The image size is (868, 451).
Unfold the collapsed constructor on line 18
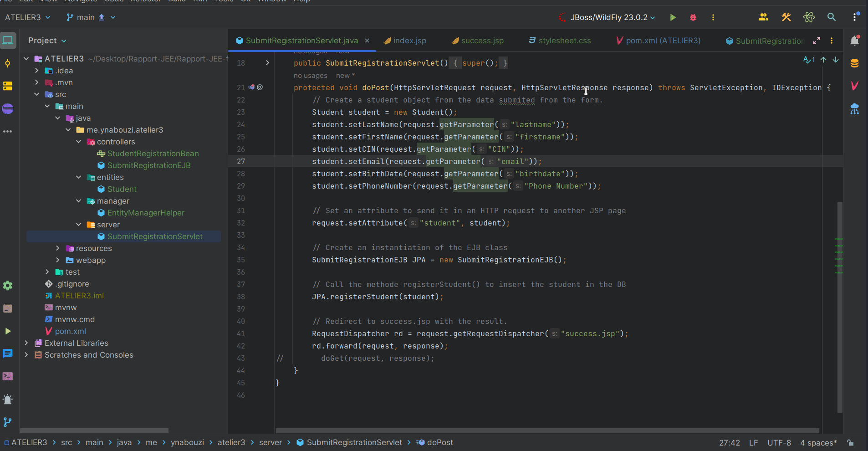(267, 63)
